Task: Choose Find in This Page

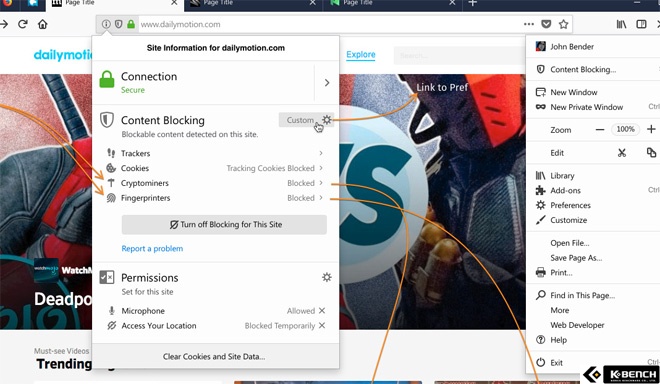Action: (x=593, y=295)
